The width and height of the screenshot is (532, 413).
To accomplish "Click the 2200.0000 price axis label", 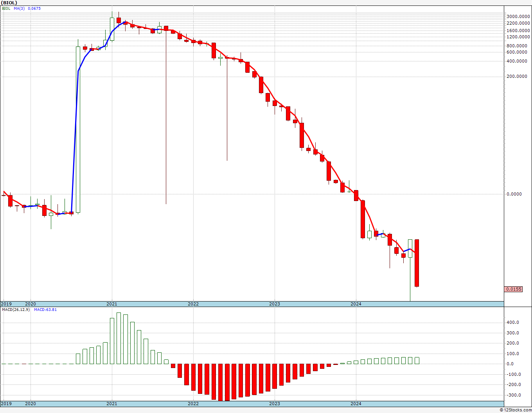I will [518, 23].
